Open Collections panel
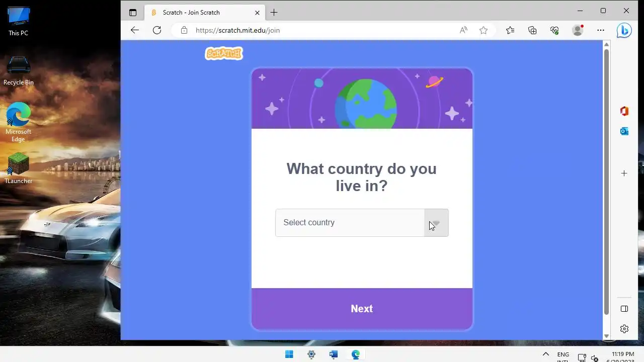644x362 pixels. pyautogui.click(x=532, y=30)
